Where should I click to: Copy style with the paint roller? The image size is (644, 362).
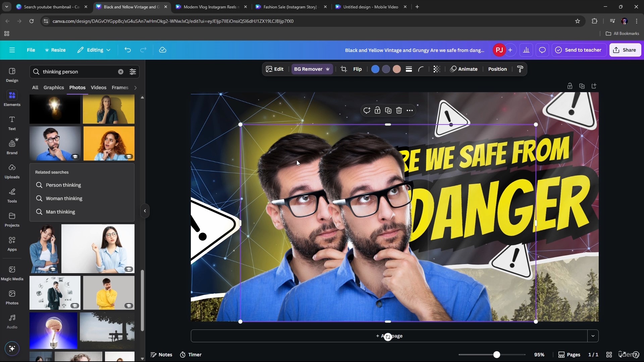[520, 69]
